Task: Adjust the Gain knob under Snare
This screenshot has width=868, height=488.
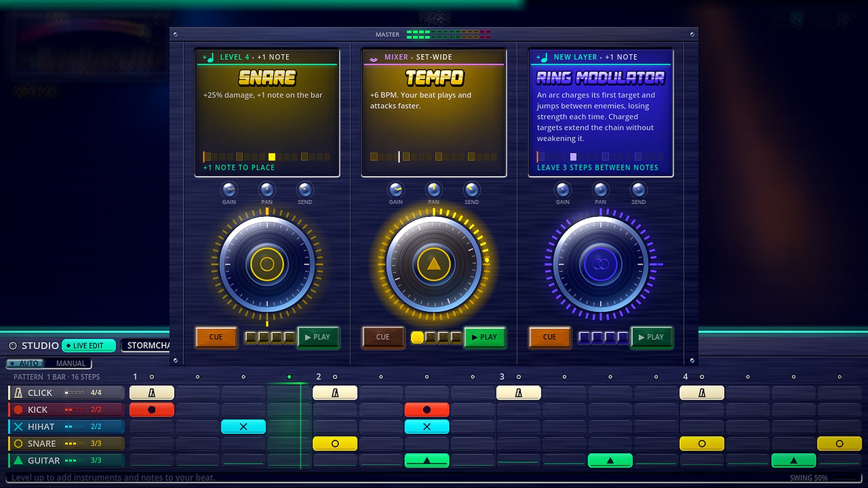Action: pos(229,190)
